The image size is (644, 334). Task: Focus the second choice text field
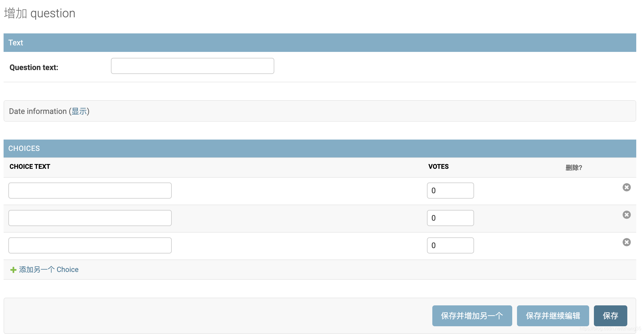[x=90, y=218]
